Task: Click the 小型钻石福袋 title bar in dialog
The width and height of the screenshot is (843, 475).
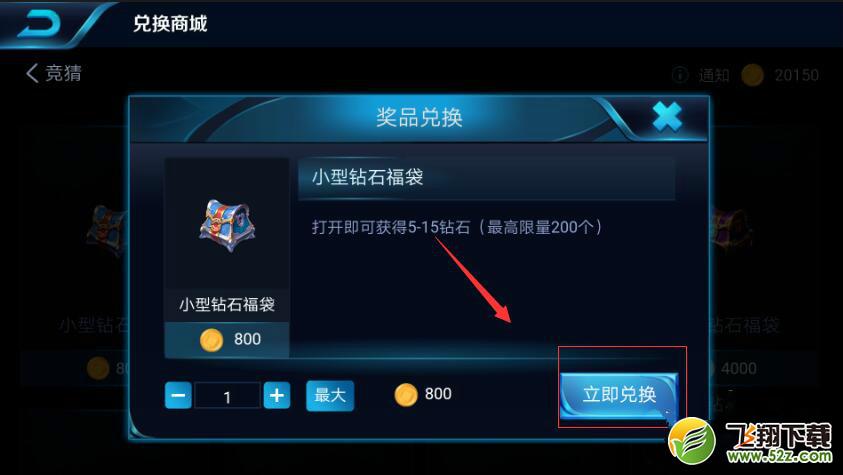Action: (x=487, y=178)
